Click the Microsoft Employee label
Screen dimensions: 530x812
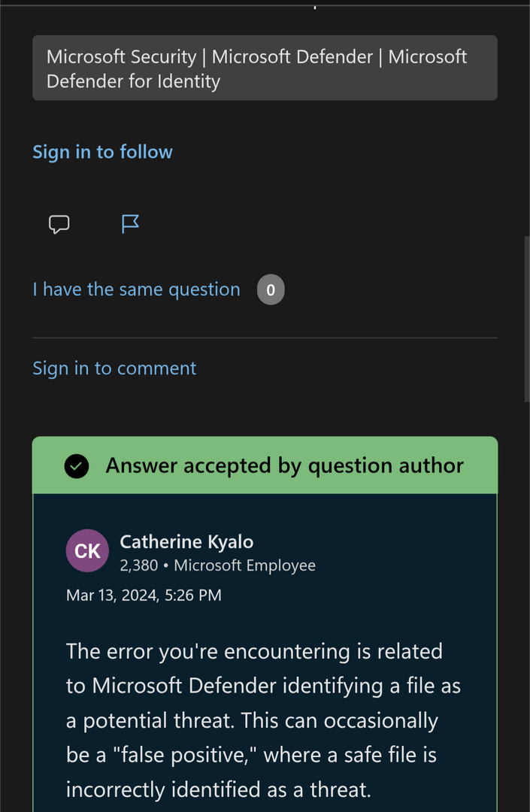(x=244, y=565)
